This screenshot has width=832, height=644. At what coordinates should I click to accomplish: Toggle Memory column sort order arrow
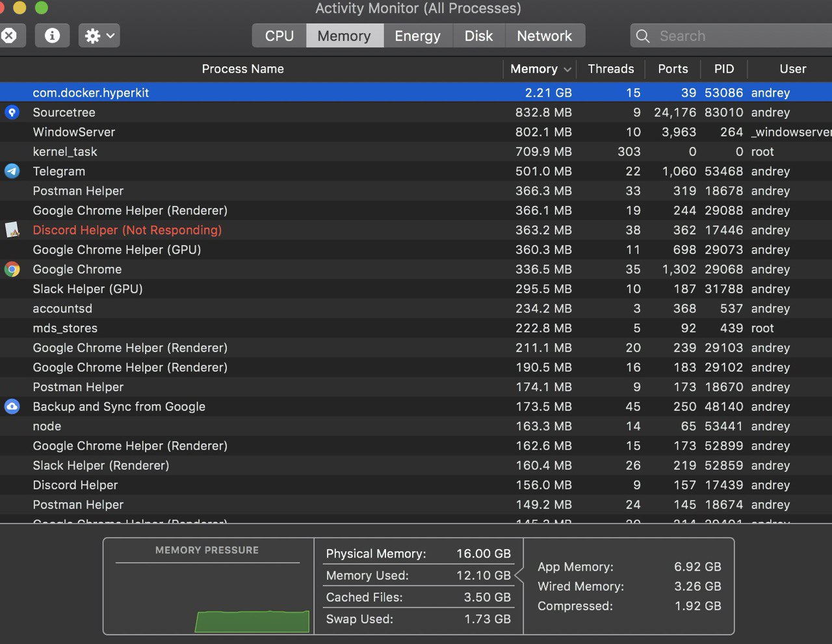pos(567,70)
